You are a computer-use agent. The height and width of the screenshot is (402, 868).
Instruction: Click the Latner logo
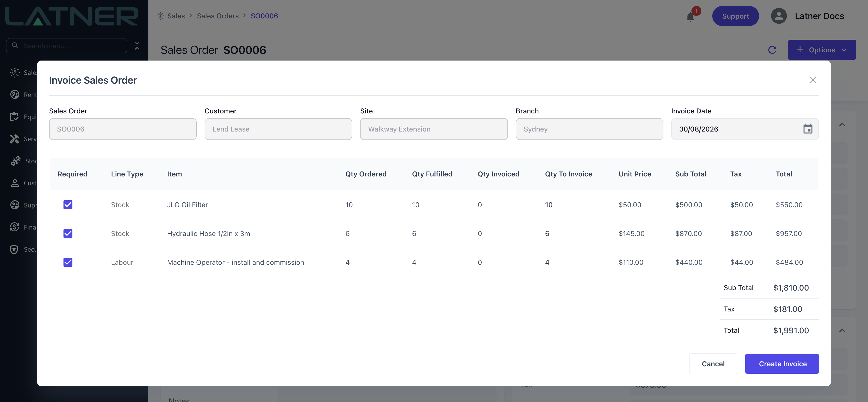pos(71,16)
